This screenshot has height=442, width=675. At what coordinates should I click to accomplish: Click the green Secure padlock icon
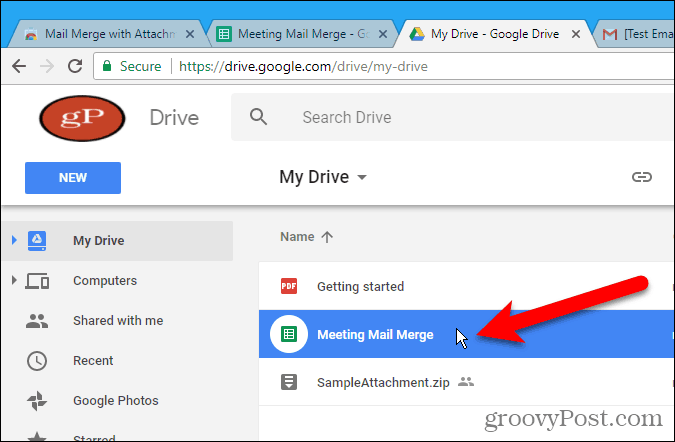[x=107, y=66]
